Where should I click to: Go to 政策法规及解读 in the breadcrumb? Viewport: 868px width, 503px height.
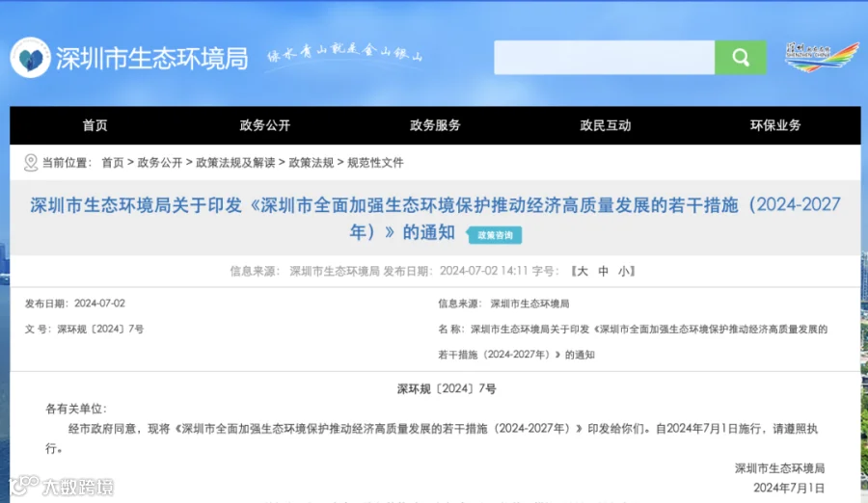pyautogui.click(x=235, y=163)
